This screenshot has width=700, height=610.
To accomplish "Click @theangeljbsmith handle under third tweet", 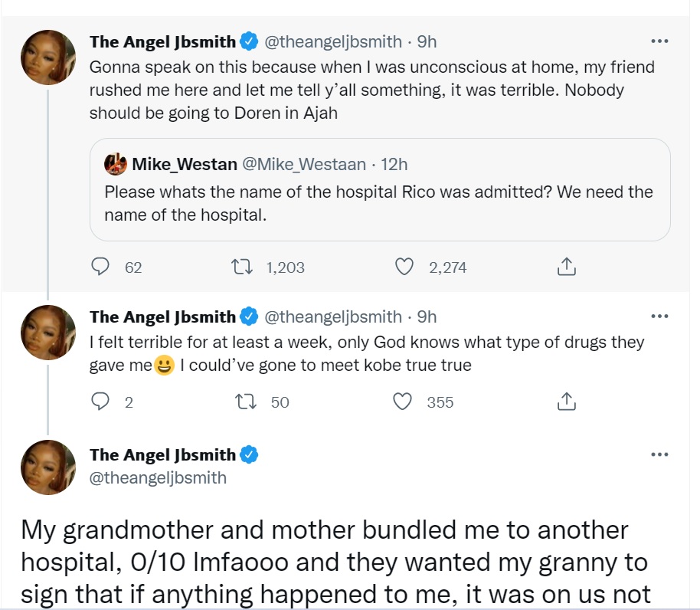I will tap(158, 478).
